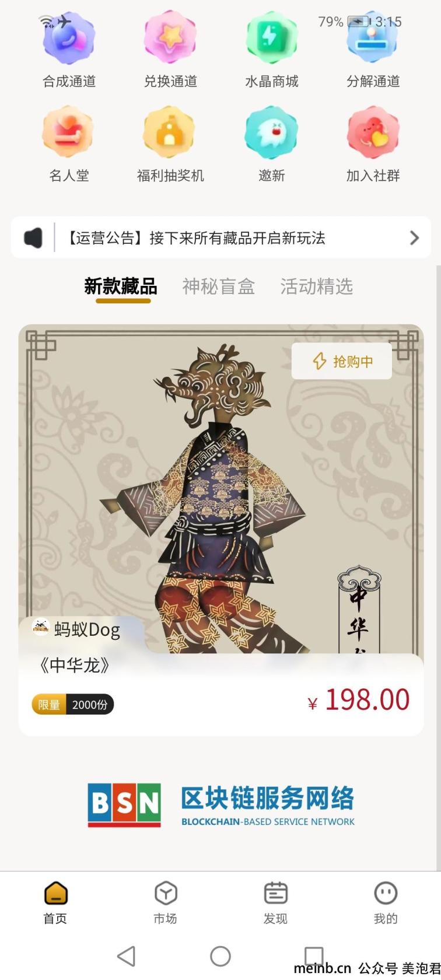Tap the 邀新 invite icon

[x=271, y=132]
